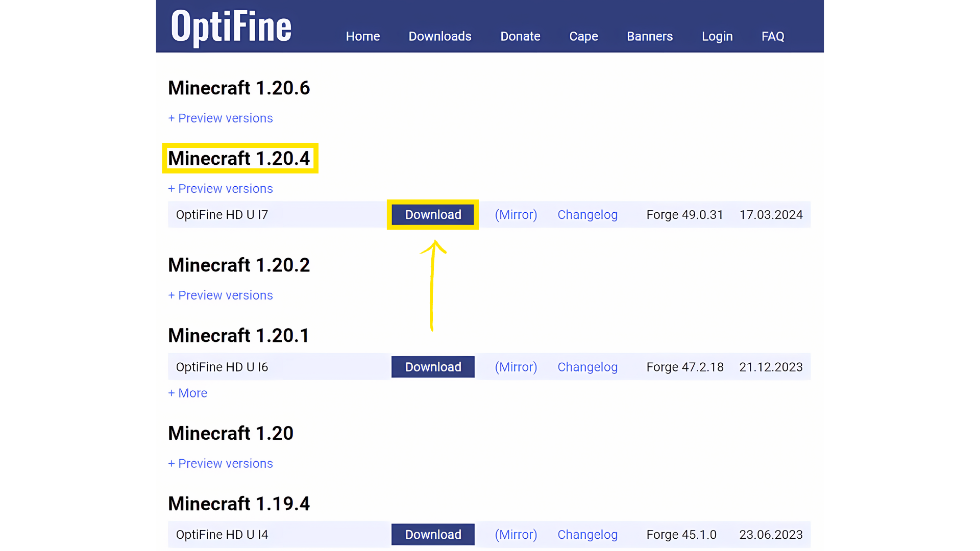Open the Donate page
Image resolution: width=980 pixels, height=551 pixels.
(x=520, y=36)
